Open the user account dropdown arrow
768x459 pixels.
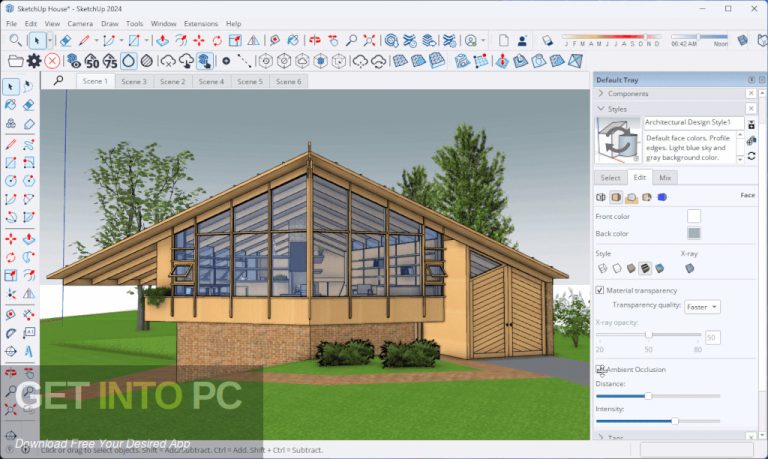pos(483,41)
